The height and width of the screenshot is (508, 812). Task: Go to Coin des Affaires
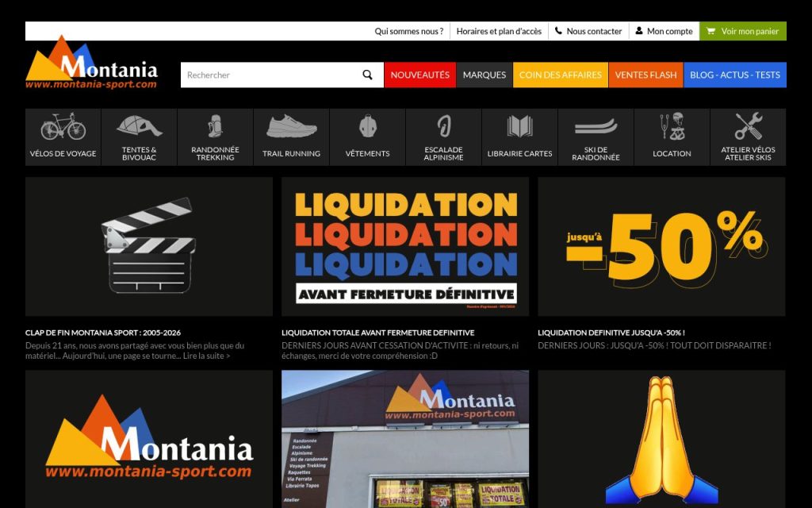[x=561, y=75]
